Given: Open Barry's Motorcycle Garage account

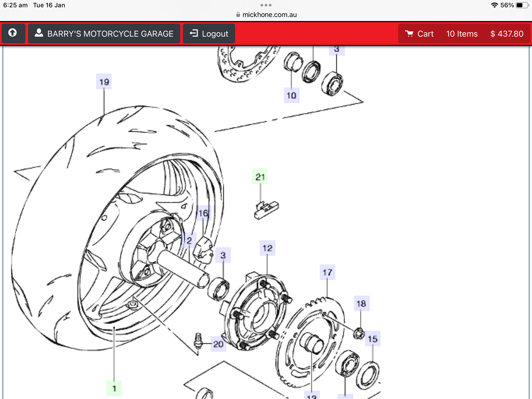Looking at the screenshot, I should (104, 34).
